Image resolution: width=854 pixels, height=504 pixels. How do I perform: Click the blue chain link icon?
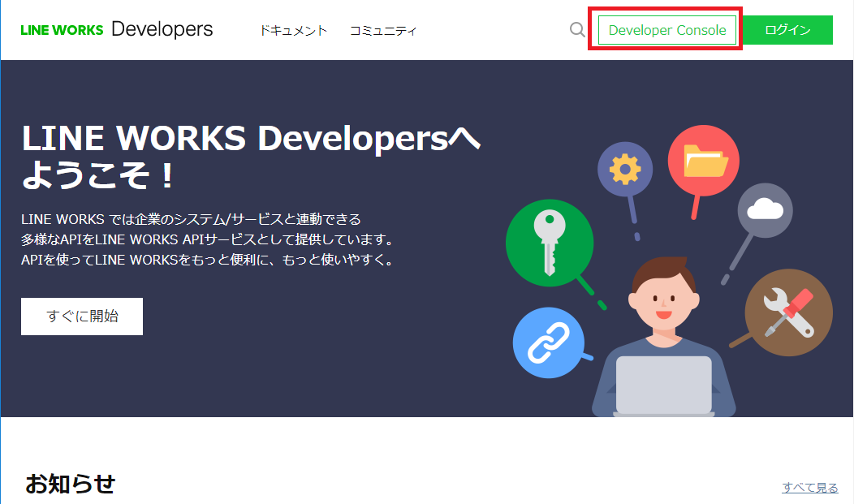[x=550, y=343]
